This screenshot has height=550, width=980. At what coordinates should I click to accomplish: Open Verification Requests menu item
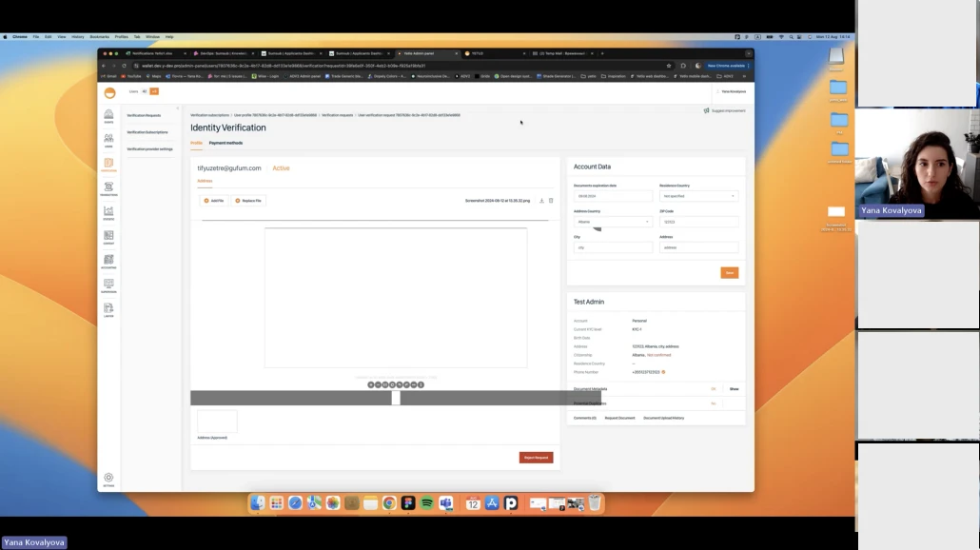[x=144, y=116]
